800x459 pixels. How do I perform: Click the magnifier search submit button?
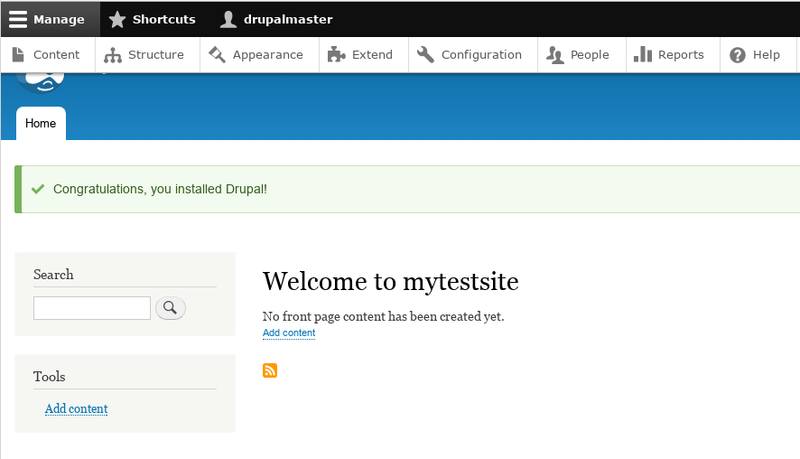170,308
